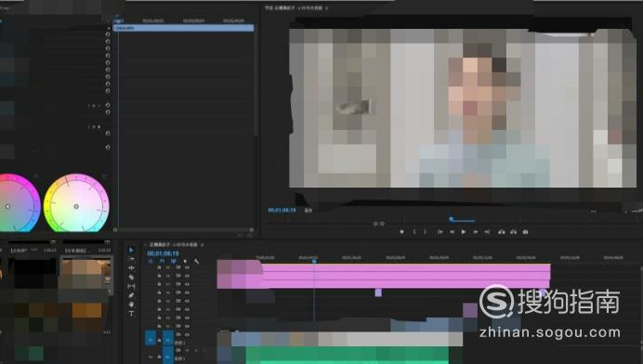Select the Type tool
Viewport: 643px width, 364px height.
point(131,314)
